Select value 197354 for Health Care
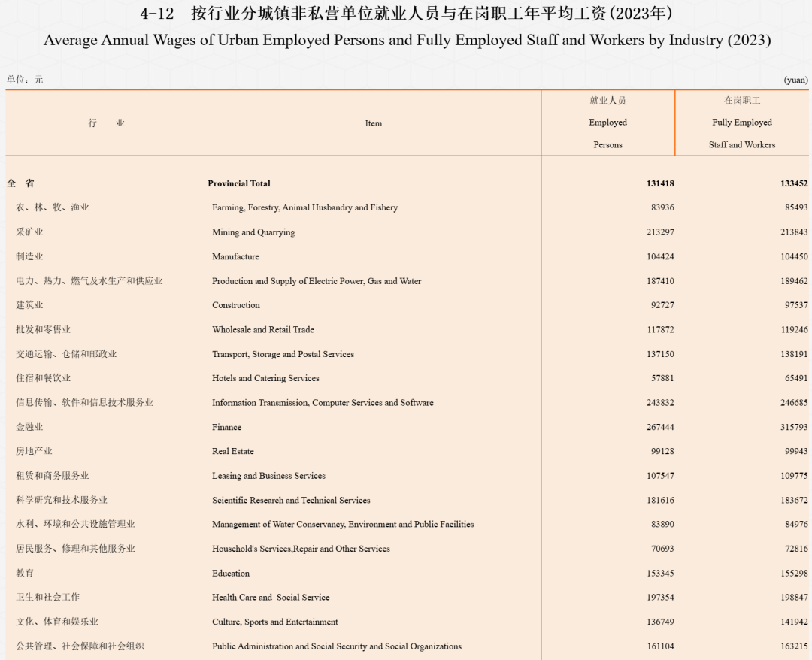The width and height of the screenshot is (812, 660). (x=660, y=598)
